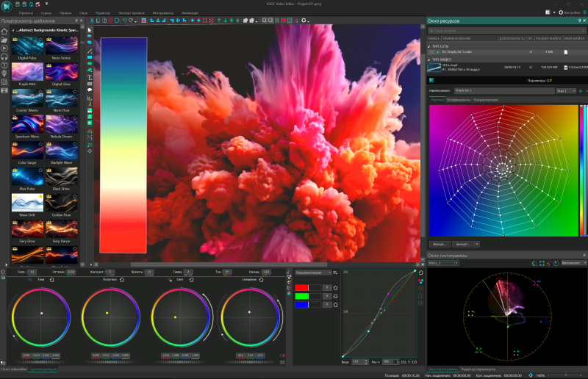
Task: Toggle the RGB combined channel dots button
Action: point(420,281)
